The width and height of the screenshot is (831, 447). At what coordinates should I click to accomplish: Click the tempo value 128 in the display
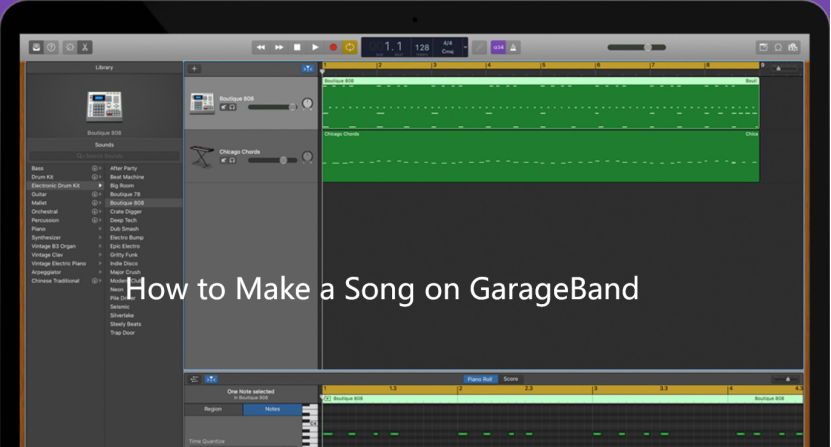(422, 47)
